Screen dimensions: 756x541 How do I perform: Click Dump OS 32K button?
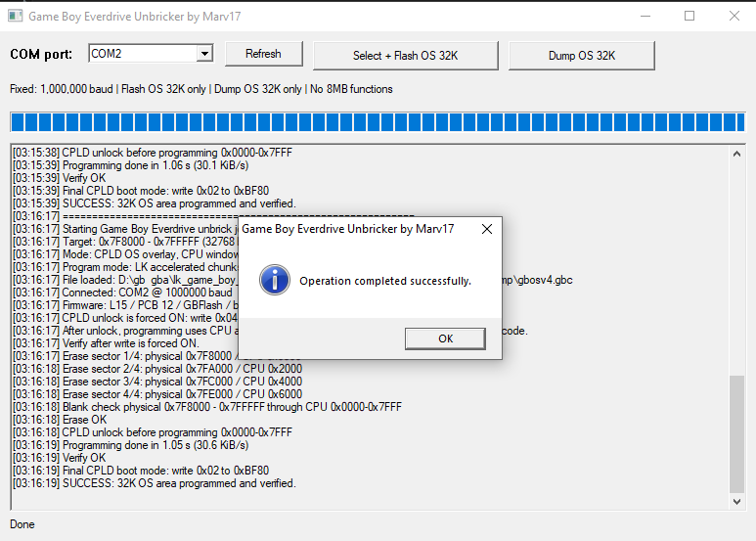pos(582,56)
